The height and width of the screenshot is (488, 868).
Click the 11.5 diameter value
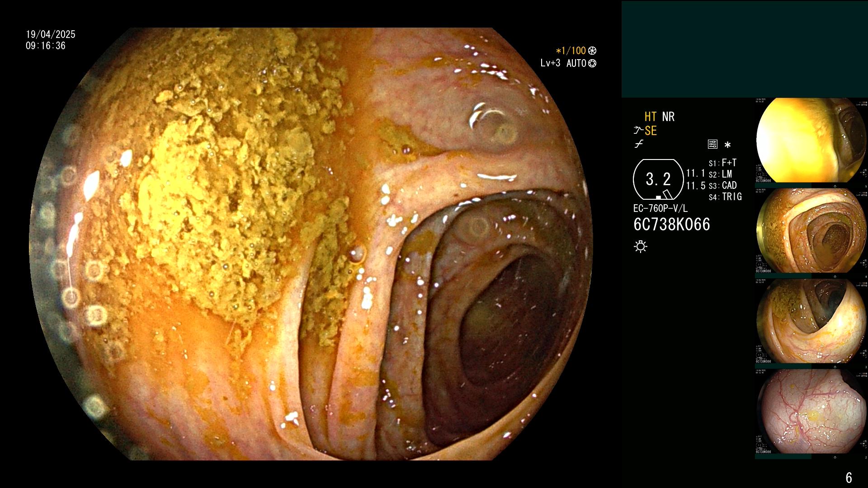(x=696, y=186)
